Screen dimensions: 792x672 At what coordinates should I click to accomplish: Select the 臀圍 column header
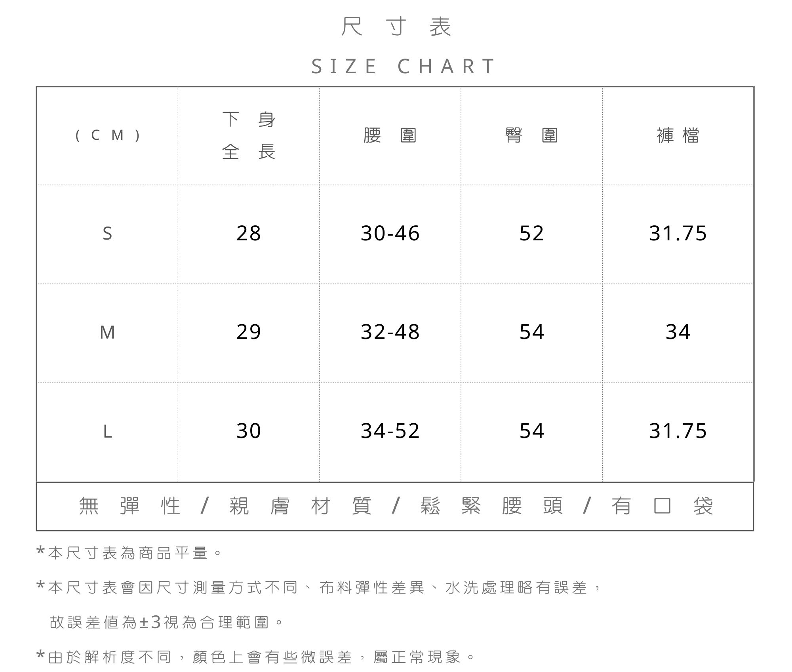531,135
